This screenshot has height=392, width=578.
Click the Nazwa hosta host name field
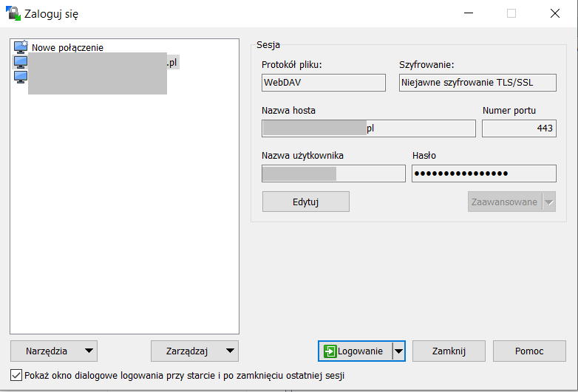[x=368, y=128]
